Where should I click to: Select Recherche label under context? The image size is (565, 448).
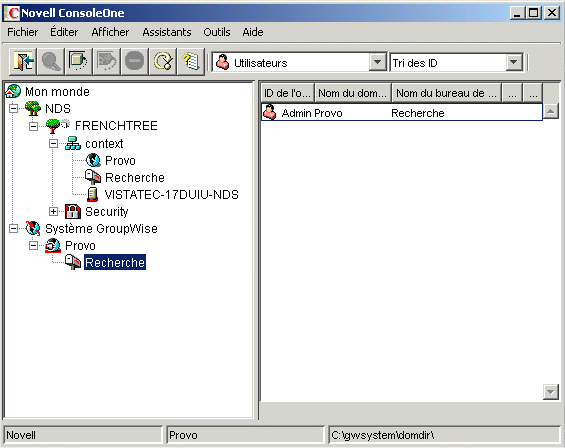(x=135, y=177)
